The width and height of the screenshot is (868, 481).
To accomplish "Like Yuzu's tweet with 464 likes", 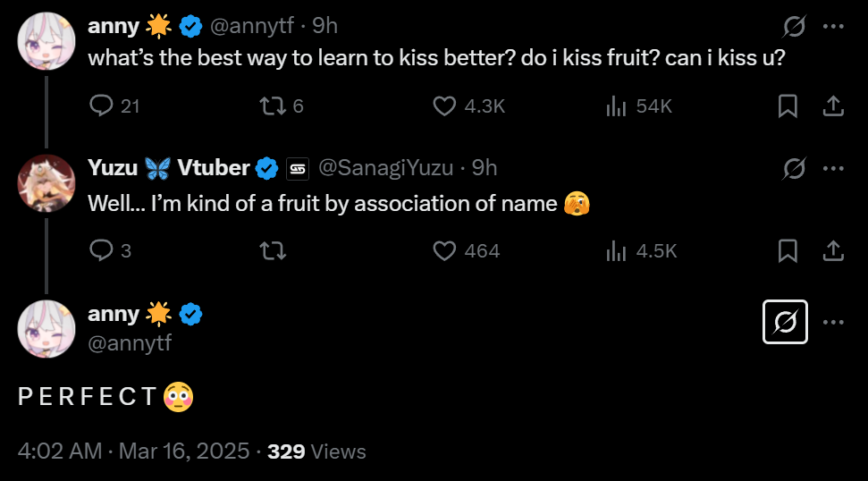I will 444,250.
